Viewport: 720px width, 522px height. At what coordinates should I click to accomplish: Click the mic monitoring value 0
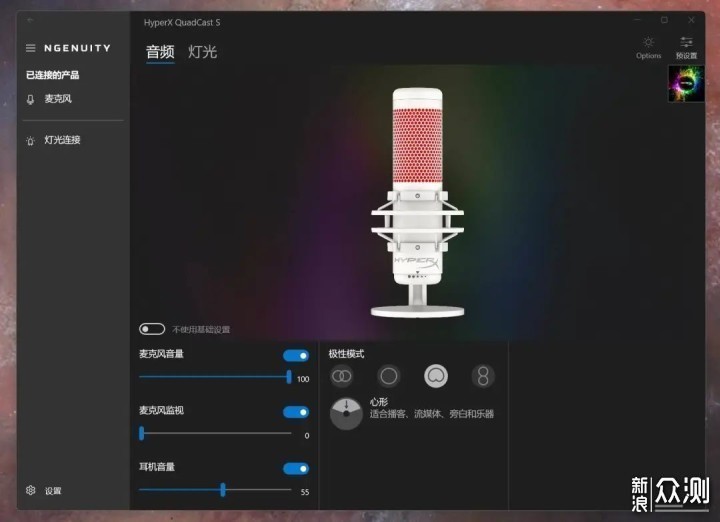[307, 435]
